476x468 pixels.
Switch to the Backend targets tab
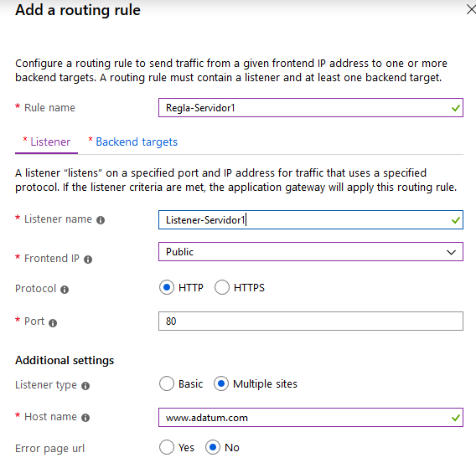[x=137, y=142]
